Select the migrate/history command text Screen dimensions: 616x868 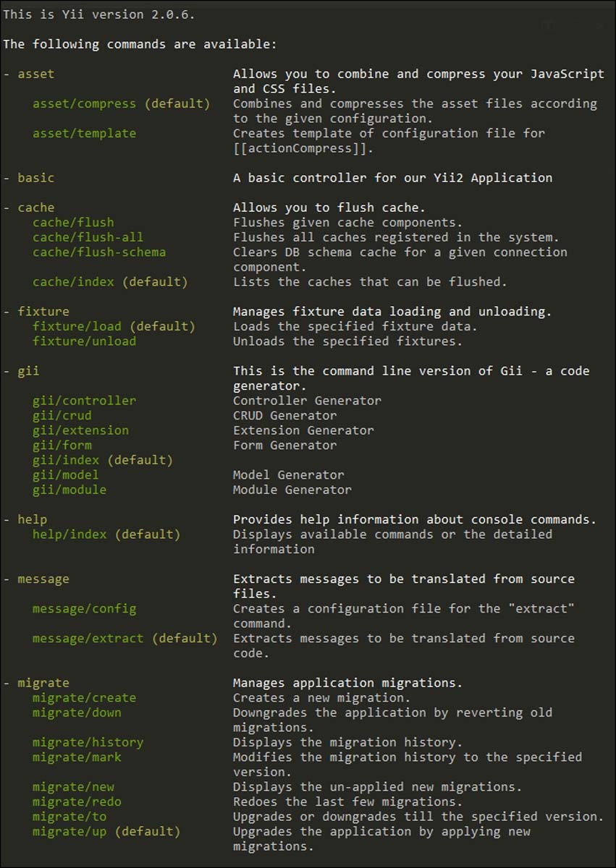(88, 742)
